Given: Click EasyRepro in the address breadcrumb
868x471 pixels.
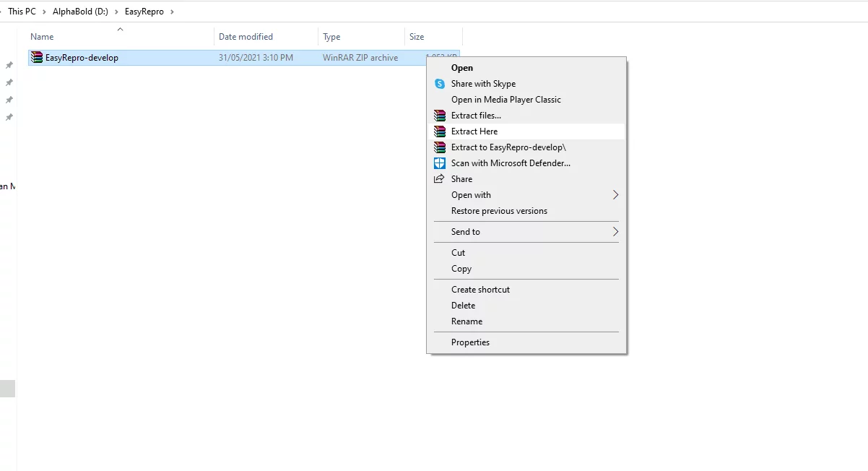Looking at the screenshot, I should click(x=144, y=12).
